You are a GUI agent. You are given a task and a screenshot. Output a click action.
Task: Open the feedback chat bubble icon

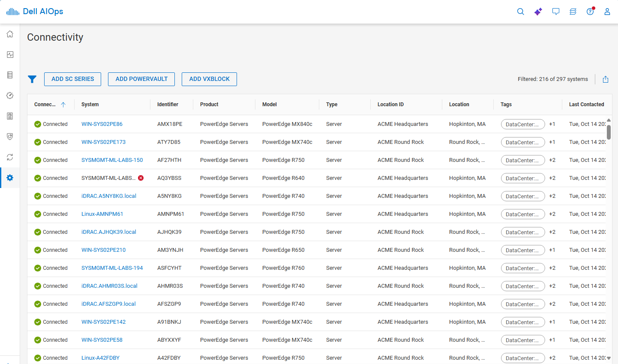(x=555, y=12)
